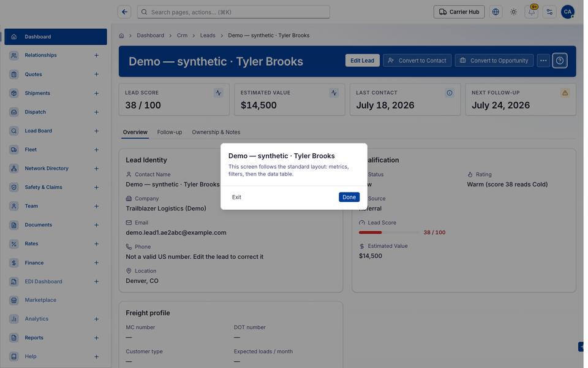Expand the Shipments section
Image resolution: width=588 pixels, height=368 pixels.
96,93
